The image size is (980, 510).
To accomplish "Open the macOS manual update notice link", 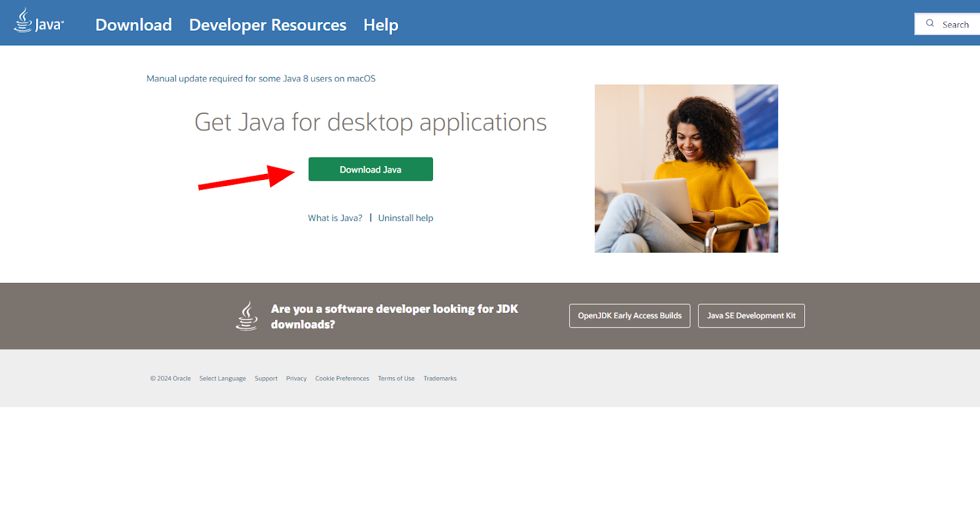I will coord(261,78).
